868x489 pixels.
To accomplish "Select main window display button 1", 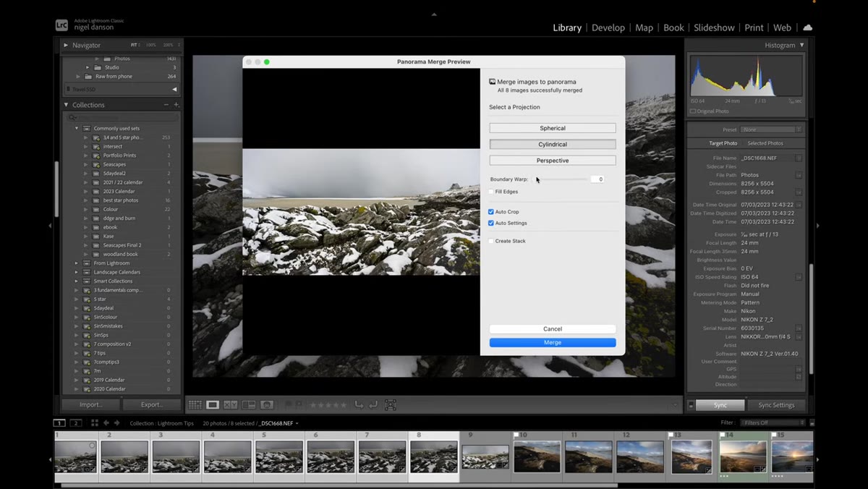I will 59,423.
